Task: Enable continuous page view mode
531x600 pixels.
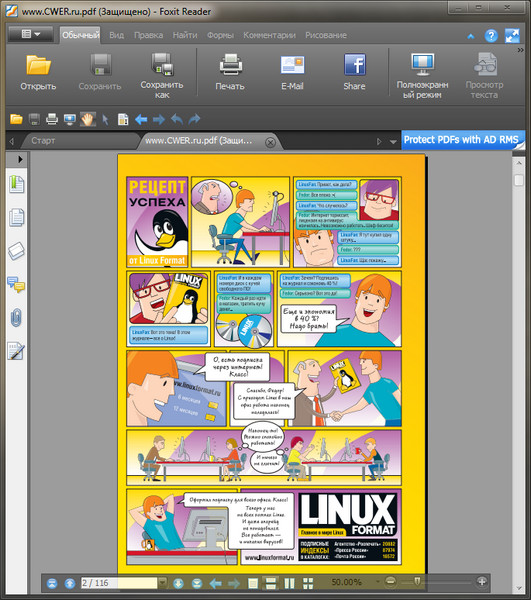Action: (x=271, y=583)
